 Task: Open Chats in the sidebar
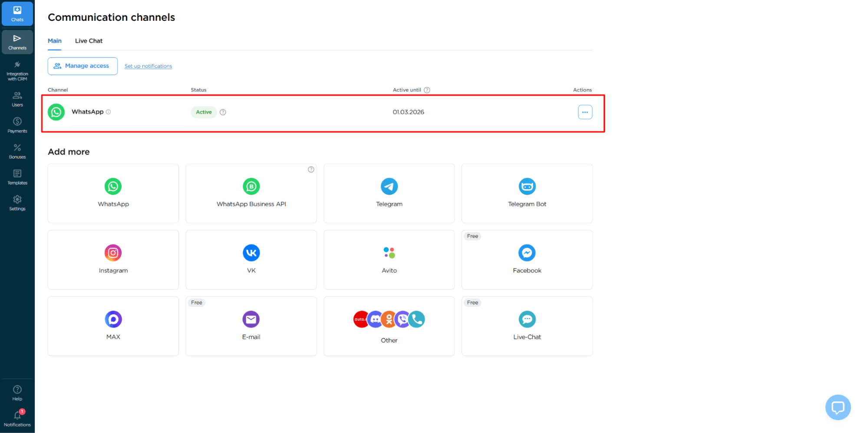17,13
